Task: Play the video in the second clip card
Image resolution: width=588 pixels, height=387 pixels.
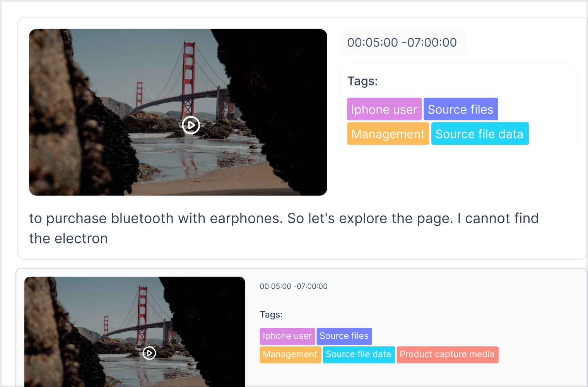Action: [x=149, y=353]
